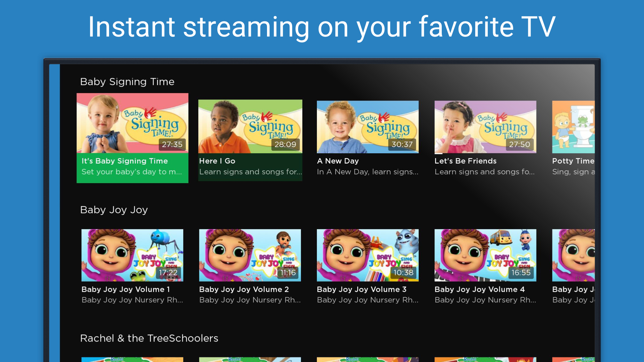Open first Rachel & the TreeSchoolers thumbnail
Screen dimensions: 644x362
click(x=132, y=359)
